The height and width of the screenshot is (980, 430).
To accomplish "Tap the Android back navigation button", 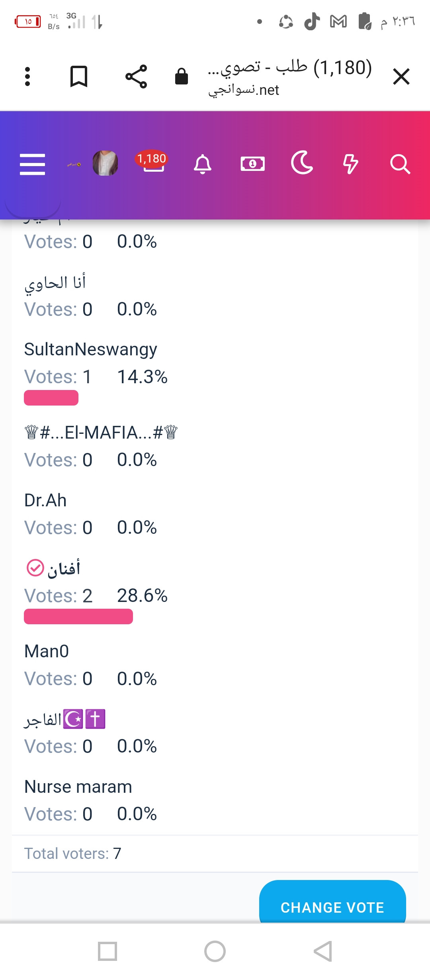I will [x=322, y=951].
